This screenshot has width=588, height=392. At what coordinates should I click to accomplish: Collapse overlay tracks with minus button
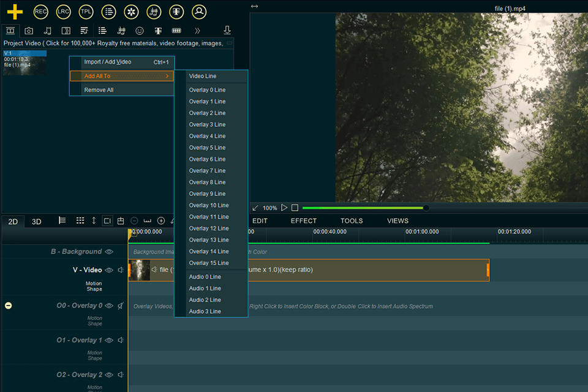(8, 306)
